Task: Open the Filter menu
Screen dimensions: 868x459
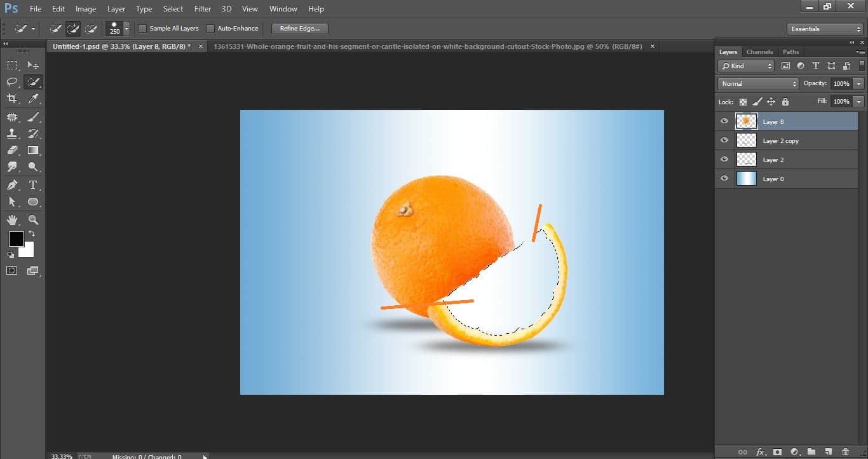Action: click(202, 8)
